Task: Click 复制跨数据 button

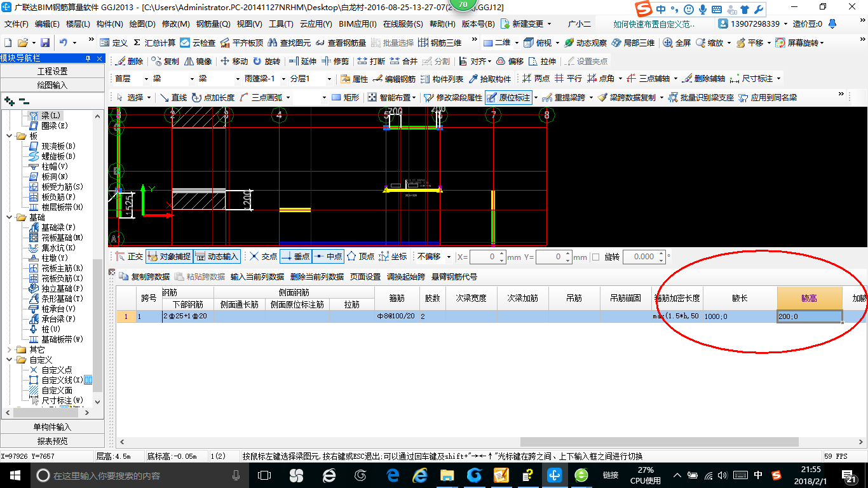Action: point(144,277)
